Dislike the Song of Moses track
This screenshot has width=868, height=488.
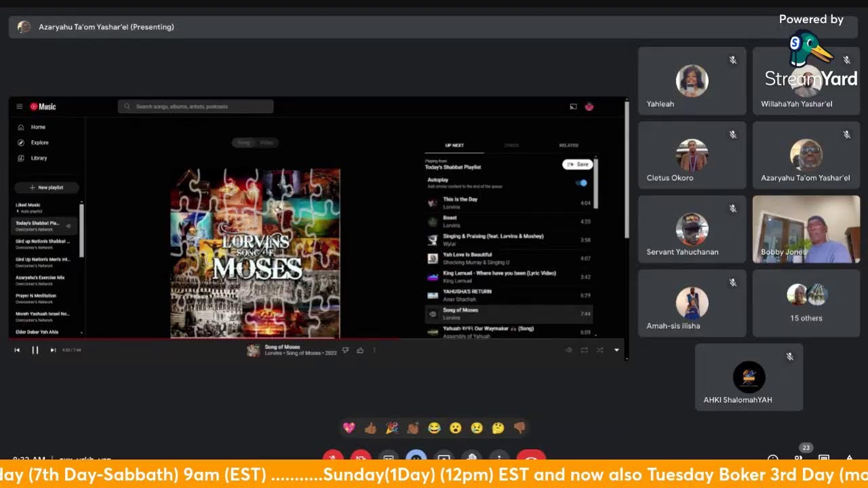[345, 350]
